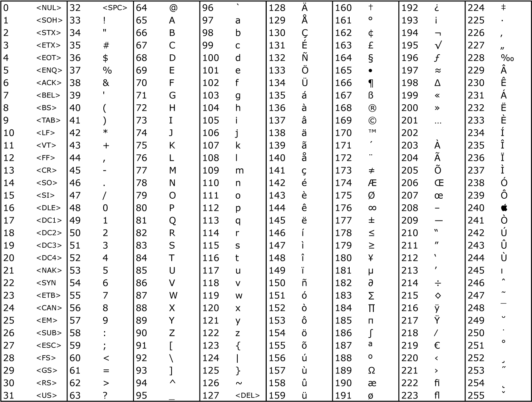
Task: Click the uppercase letter A at 65
Action: tap(173, 20)
